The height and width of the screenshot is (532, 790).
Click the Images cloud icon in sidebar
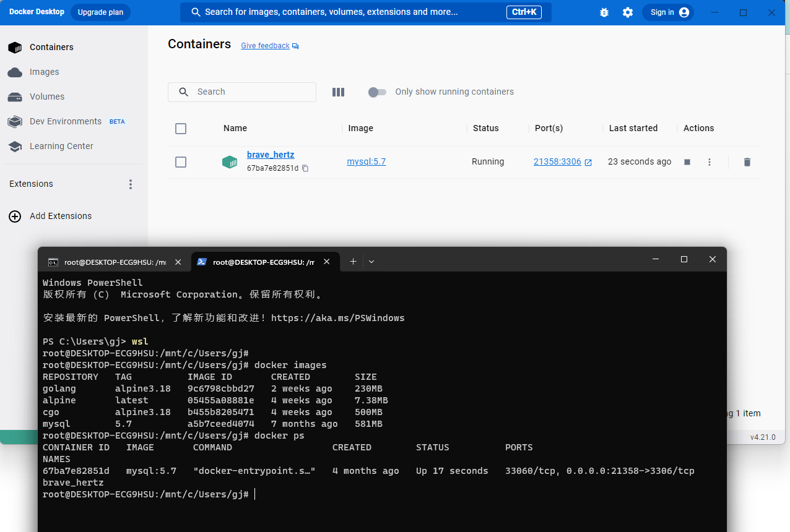click(15, 72)
